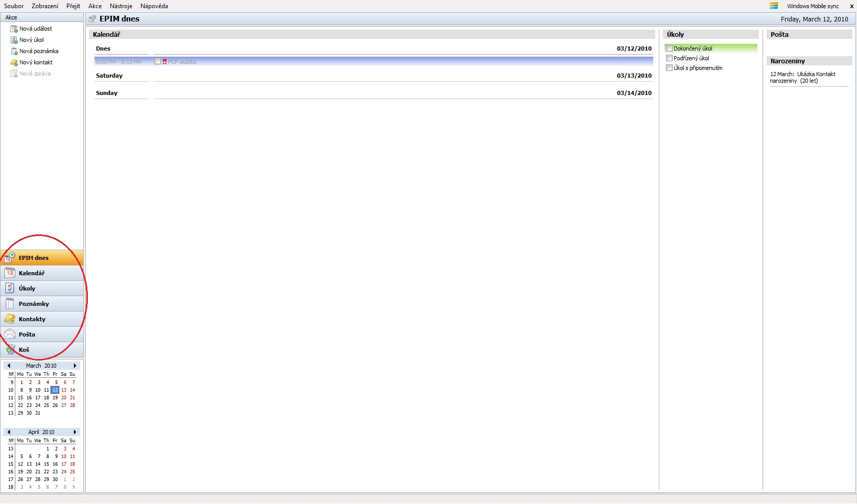Viewport: 857px width, 504px height.
Task: Click the red priority marker of PCP ukázka
Action: (x=164, y=62)
